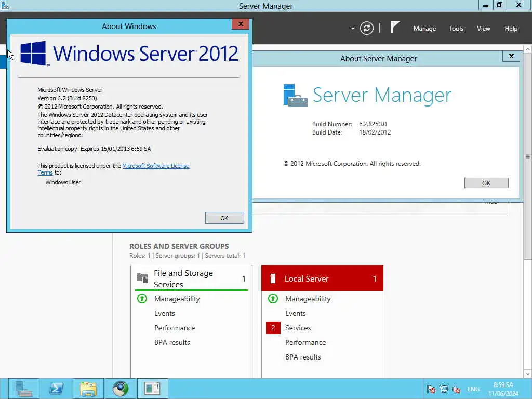
Task: Click the green Manageability status icon in File and Storage
Action: (142, 299)
